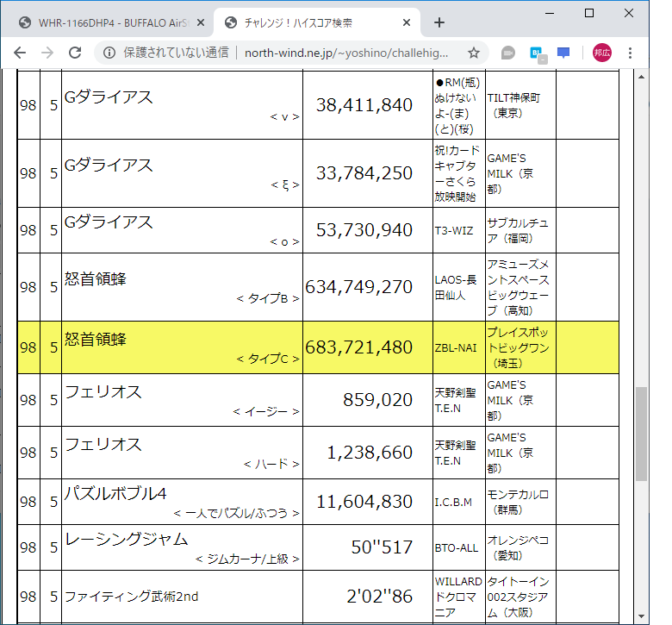The image size is (672, 625).
Task: Bookmark this page with the star
Action: coord(474,53)
